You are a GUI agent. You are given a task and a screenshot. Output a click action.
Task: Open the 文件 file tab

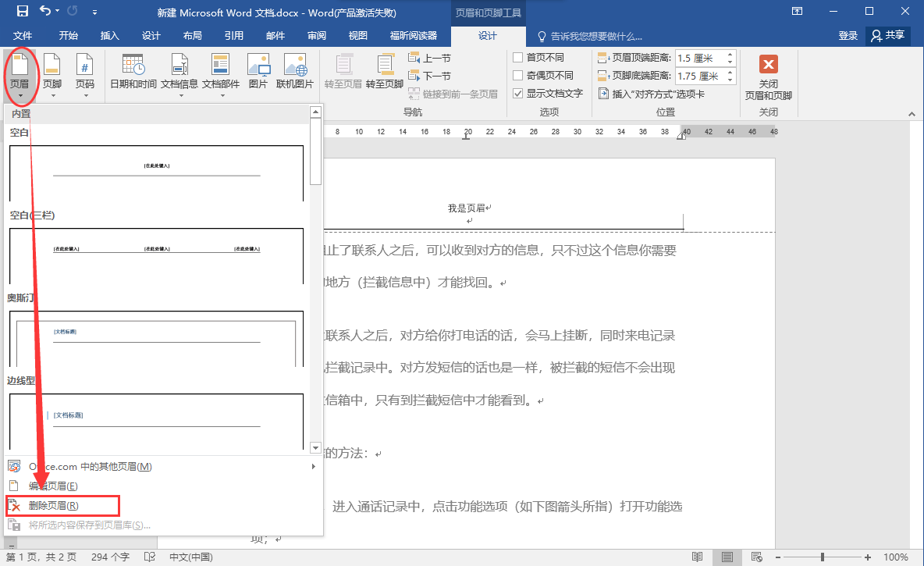pos(23,36)
